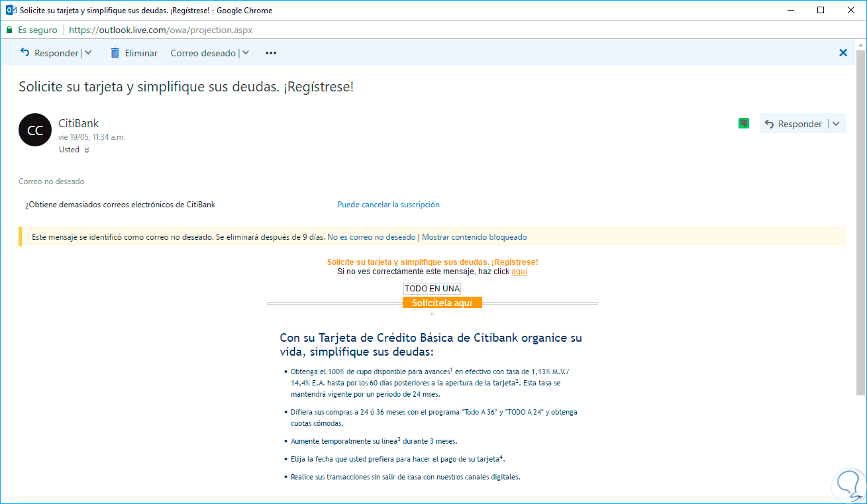Viewport: 867px width, 504px height.
Task: Click the Es seguro lock icon
Action: coord(9,30)
